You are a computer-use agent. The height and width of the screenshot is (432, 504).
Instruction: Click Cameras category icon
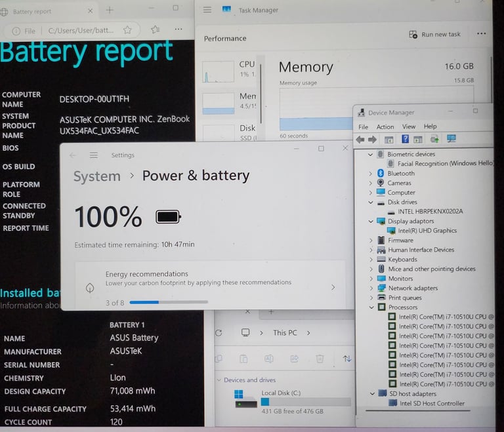click(381, 183)
